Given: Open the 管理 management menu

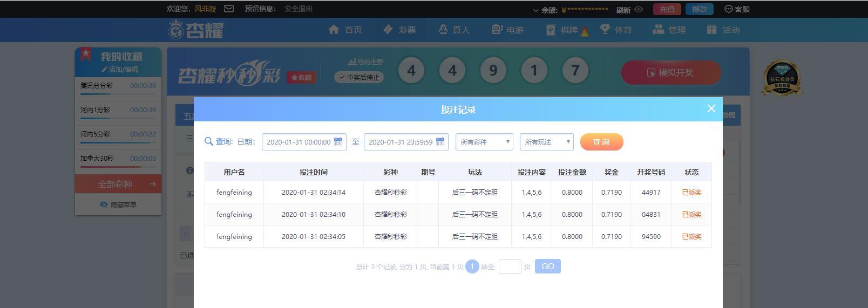Looking at the screenshot, I should tap(669, 30).
